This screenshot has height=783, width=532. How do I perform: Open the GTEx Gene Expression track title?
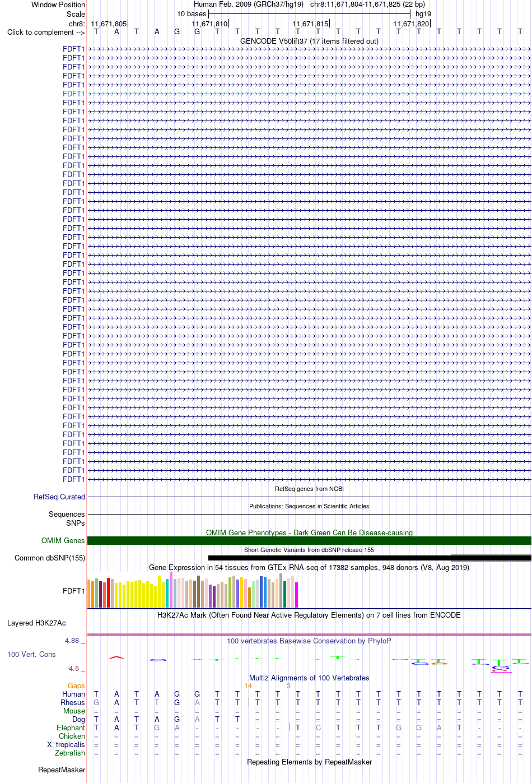309,567
